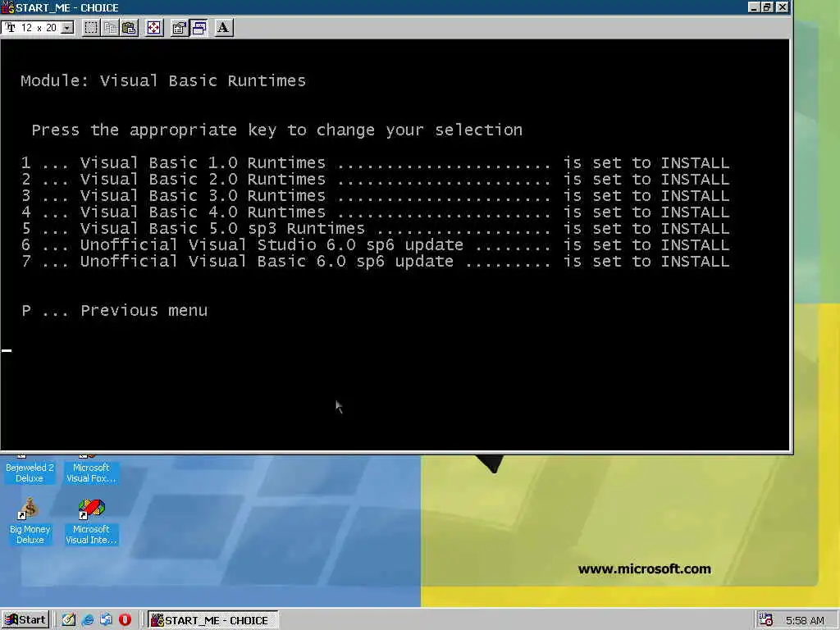840x630 pixels.
Task: Restore the START_ME - CHOICE window
Action: [767, 7]
